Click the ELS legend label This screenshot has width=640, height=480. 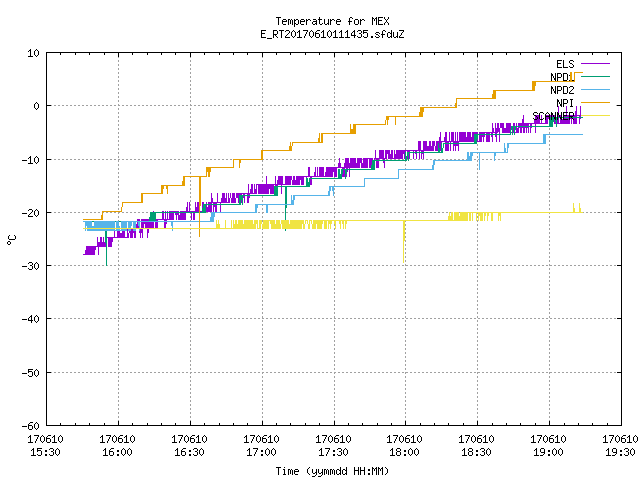coord(565,64)
